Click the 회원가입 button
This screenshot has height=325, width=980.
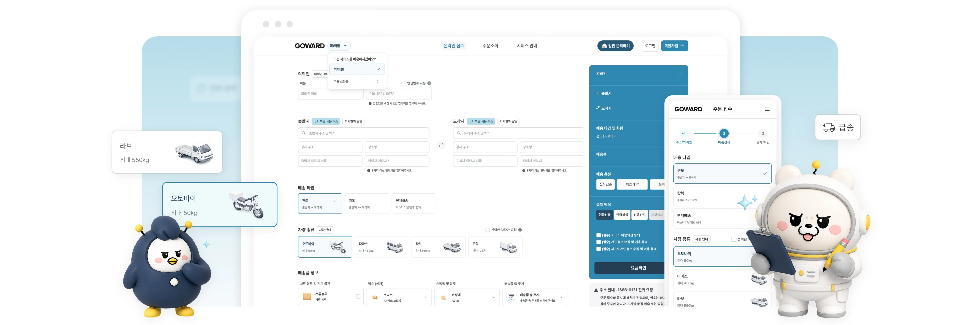[x=674, y=46]
